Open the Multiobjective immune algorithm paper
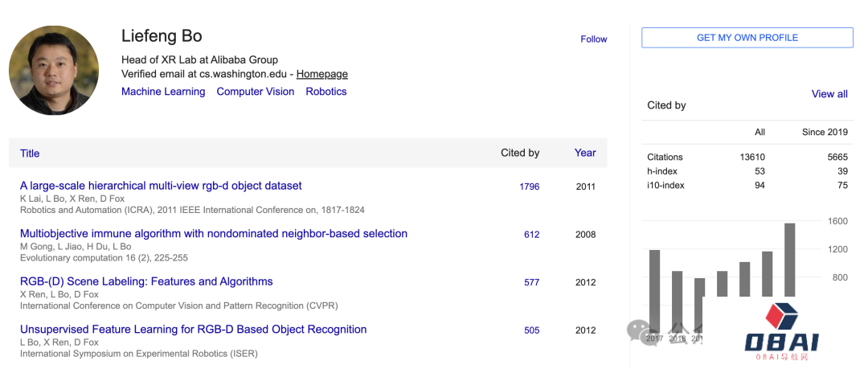Screen dimensions: 868x369 tap(214, 234)
